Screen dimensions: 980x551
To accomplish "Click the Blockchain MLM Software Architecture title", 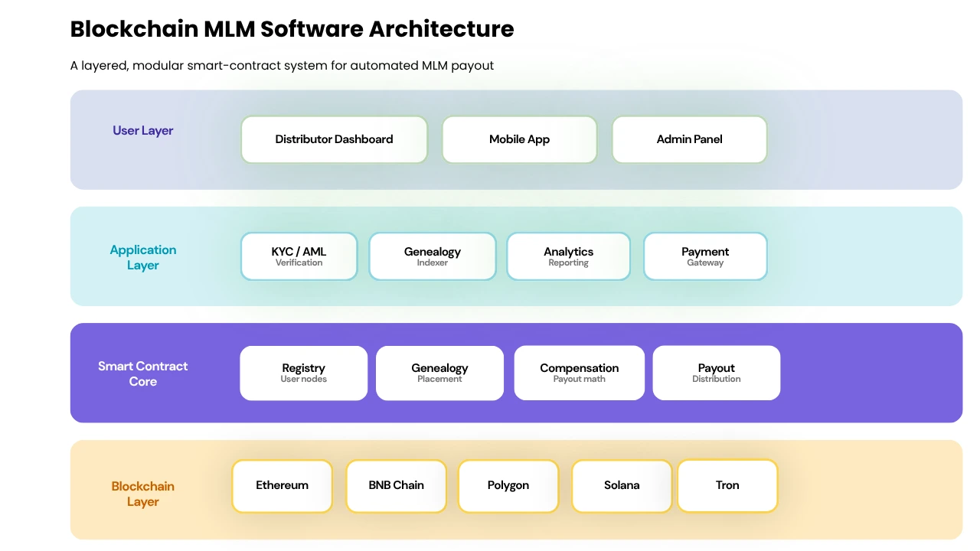I will (292, 29).
